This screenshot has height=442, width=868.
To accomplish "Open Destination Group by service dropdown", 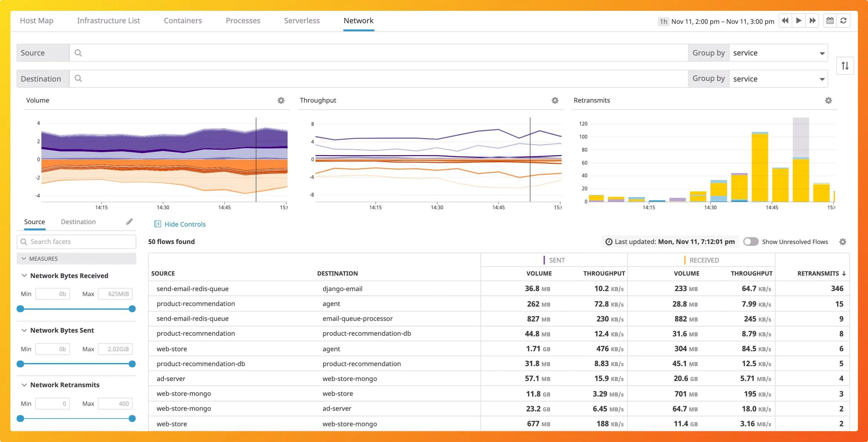I will (778, 79).
